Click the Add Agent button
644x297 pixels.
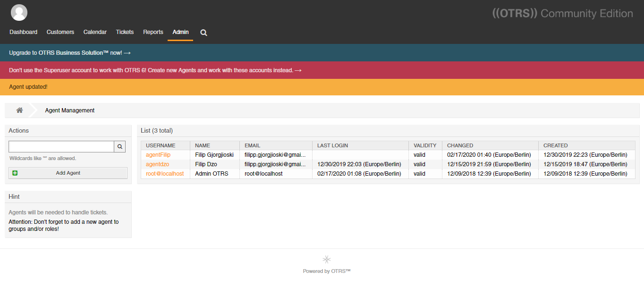coord(68,173)
